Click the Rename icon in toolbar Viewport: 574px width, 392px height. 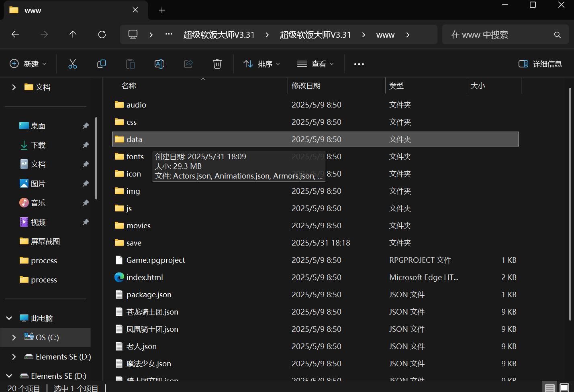tap(159, 64)
